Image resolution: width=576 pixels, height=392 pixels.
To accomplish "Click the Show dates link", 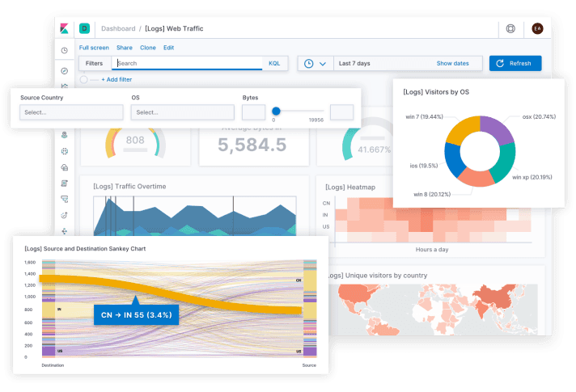I will tap(452, 63).
